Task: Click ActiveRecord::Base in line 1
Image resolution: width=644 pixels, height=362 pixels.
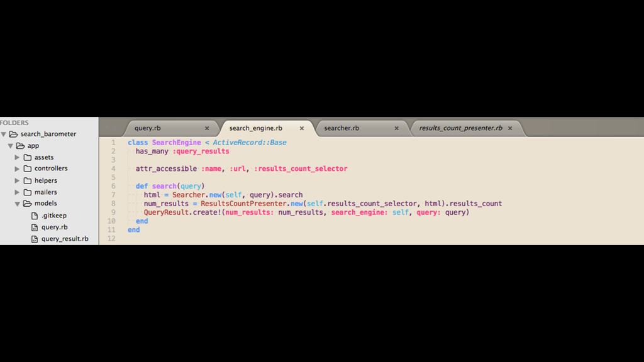Action: pos(250,143)
